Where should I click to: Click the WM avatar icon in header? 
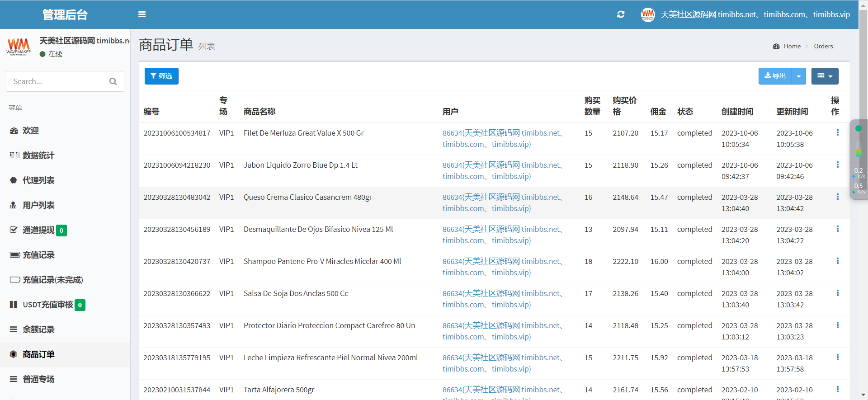click(648, 14)
